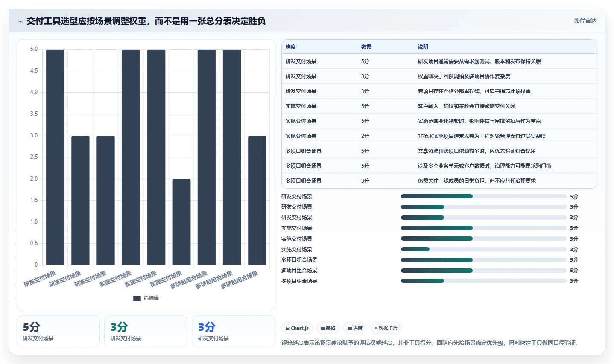Click the footnote text starting 评分越高表示

(430, 343)
